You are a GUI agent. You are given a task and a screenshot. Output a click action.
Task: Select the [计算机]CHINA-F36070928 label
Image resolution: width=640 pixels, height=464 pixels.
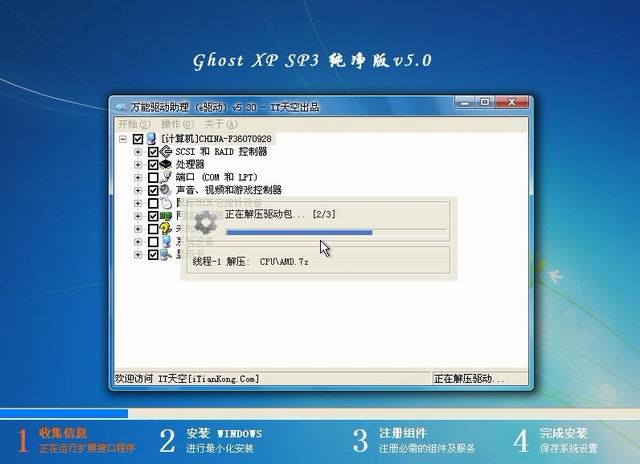coord(216,139)
